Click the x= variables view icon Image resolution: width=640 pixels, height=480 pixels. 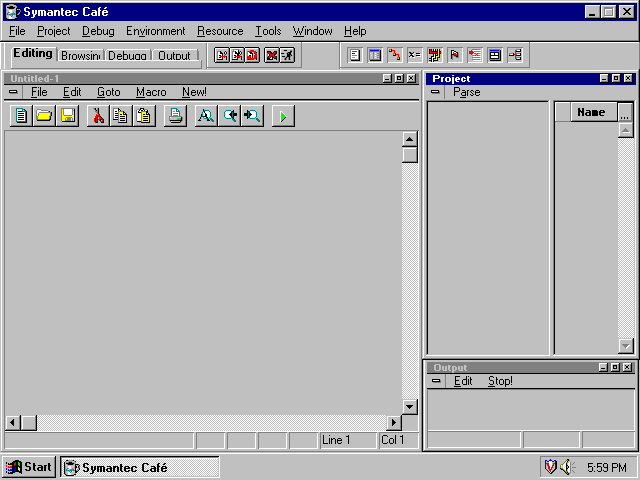(x=415, y=55)
